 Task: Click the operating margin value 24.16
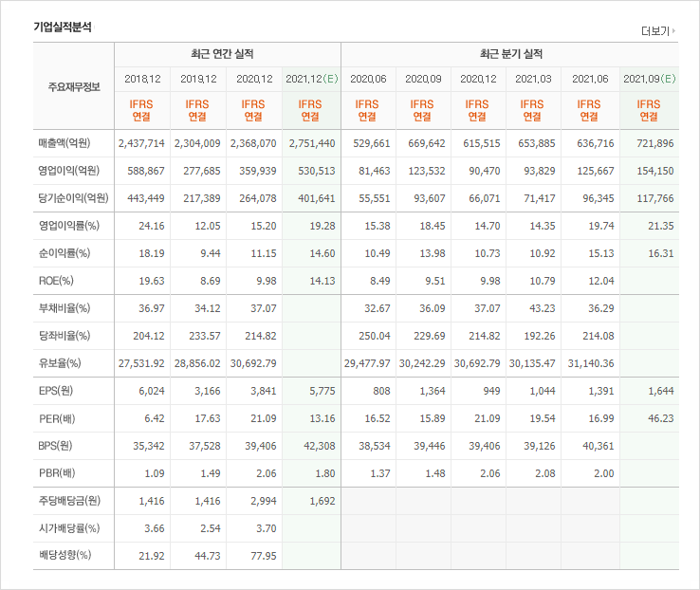tap(152, 227)
